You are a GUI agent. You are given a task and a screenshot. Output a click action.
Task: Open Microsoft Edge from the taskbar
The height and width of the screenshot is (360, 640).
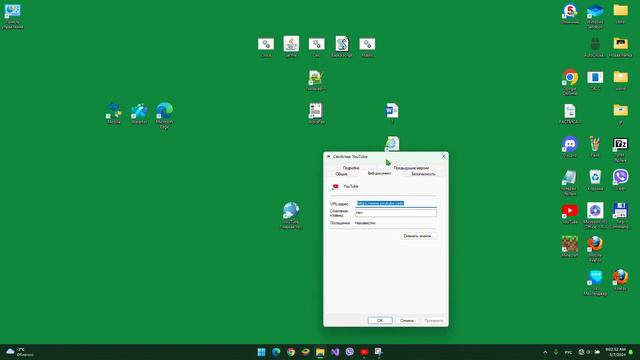[276, 352]
